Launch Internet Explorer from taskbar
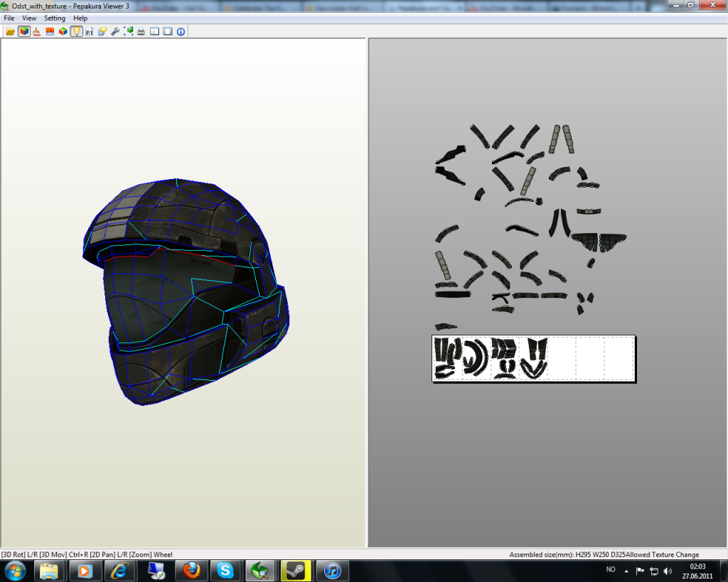The height and width of the screenshot is (582, 728). (119, 571)
